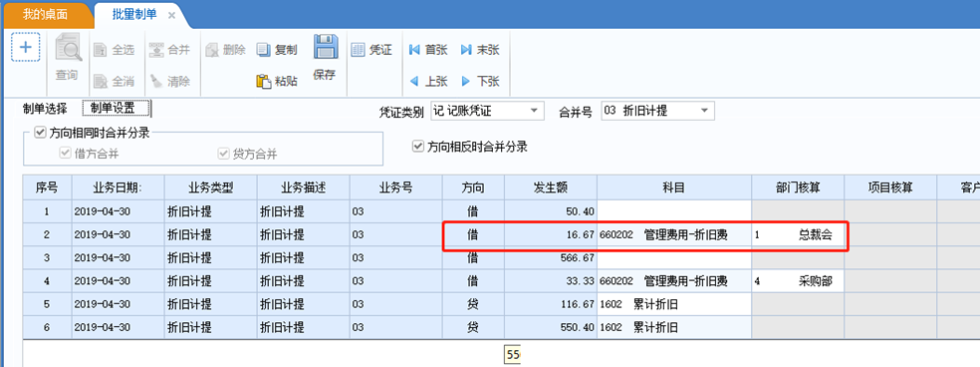Toggle 贷方合并 checkbox
This screenshot has width=980, height=367.
pos(223,154)
